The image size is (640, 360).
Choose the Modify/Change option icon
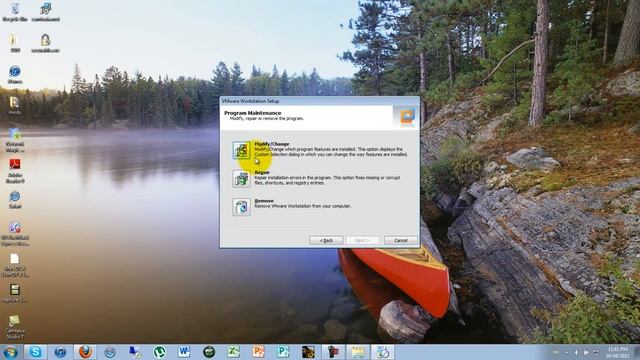point(242,150)
